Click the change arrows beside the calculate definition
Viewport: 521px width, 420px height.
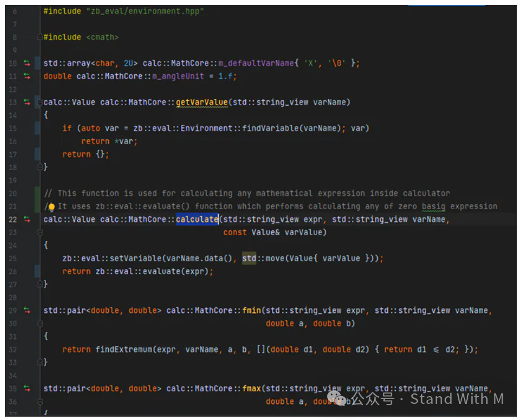tap(26, 219)
